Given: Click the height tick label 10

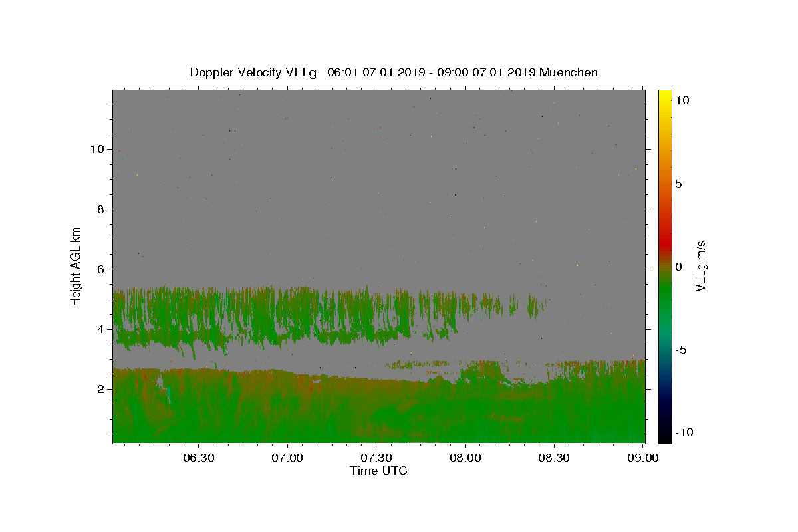Looking at the screenshot, I should 96,149.
